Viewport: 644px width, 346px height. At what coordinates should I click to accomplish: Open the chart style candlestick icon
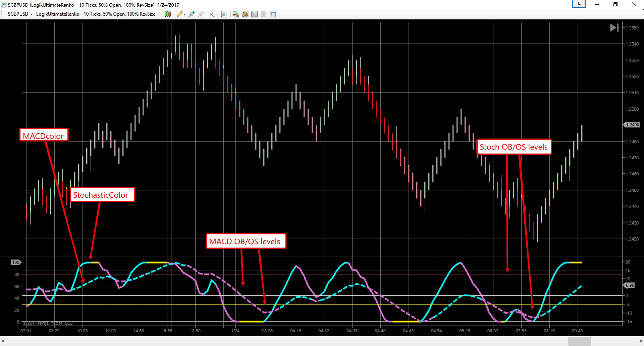pos(168,14)
